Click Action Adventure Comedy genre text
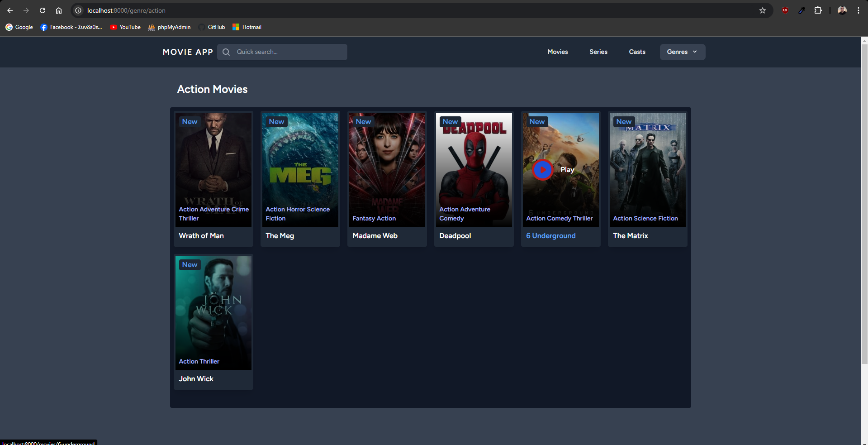Screen dimensions: 868x445 point(465,214)
